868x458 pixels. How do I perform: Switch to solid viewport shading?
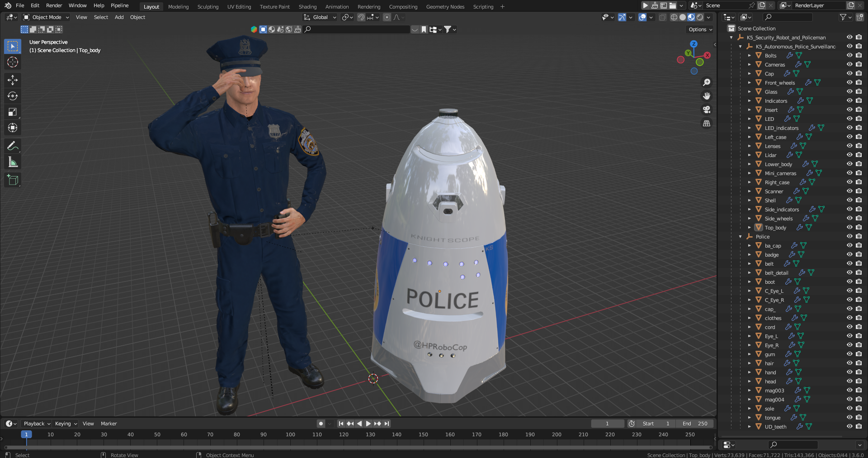[682, 17]
